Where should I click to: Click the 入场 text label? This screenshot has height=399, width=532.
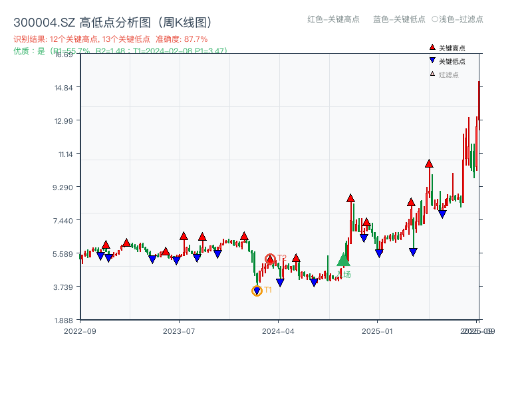pyautogui.click(x=344, y=275)
